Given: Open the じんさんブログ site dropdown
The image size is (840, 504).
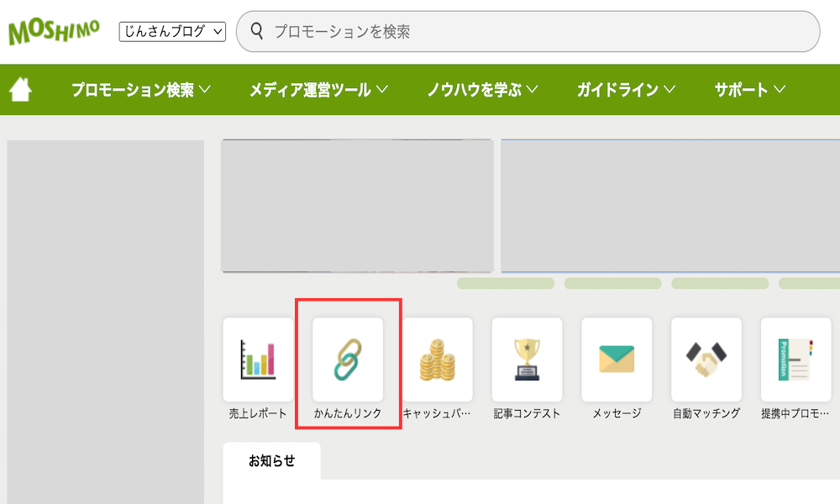Looking at the screenshot, I should [172, 32].
